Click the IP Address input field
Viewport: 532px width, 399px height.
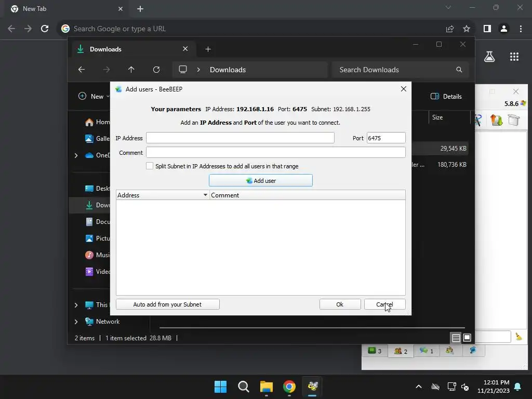point(240,138)
